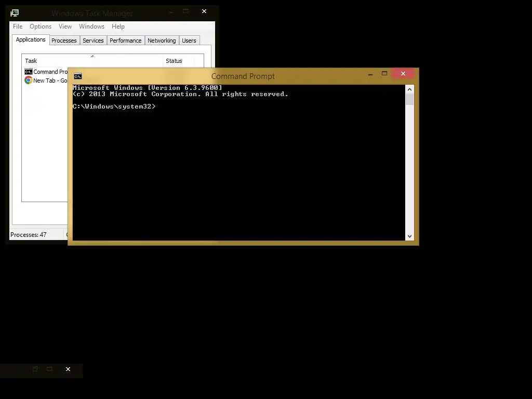532x399 pixels.
Task: Switch to the Applications tab
Action: tap(31, 39)
